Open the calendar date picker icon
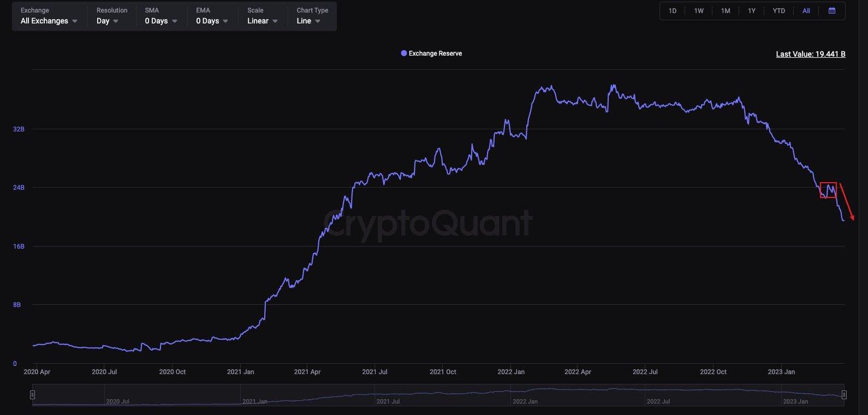The image size is (868, 415). [x=832, y=11]
